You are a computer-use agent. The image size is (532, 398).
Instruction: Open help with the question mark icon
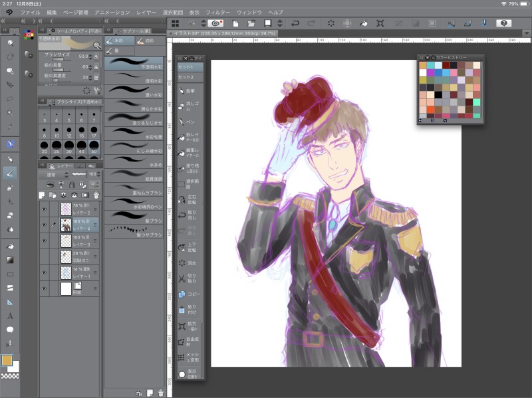(x=503, y=23)
